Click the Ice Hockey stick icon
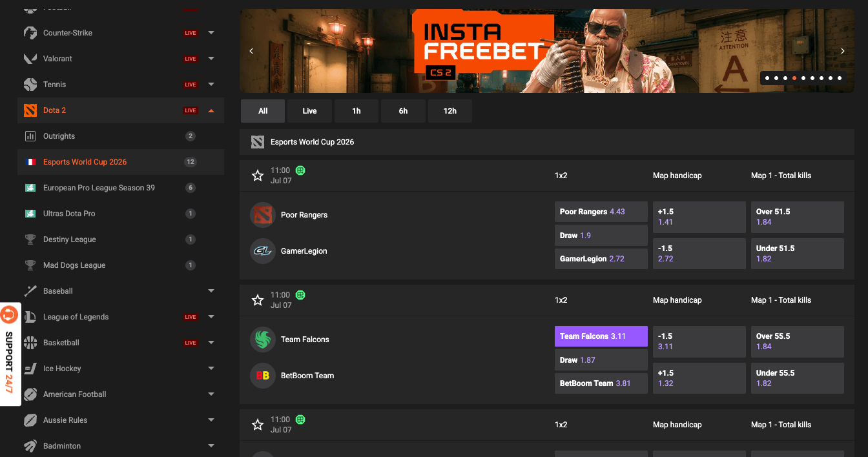The image size is (868, 457). 30,369
